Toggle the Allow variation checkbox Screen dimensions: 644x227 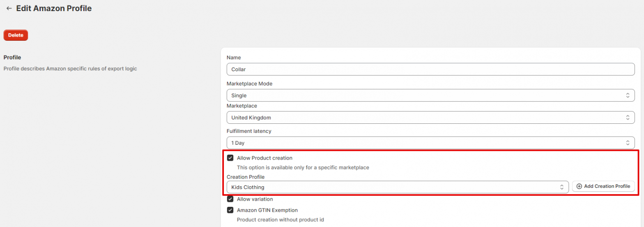click(230, 199)
